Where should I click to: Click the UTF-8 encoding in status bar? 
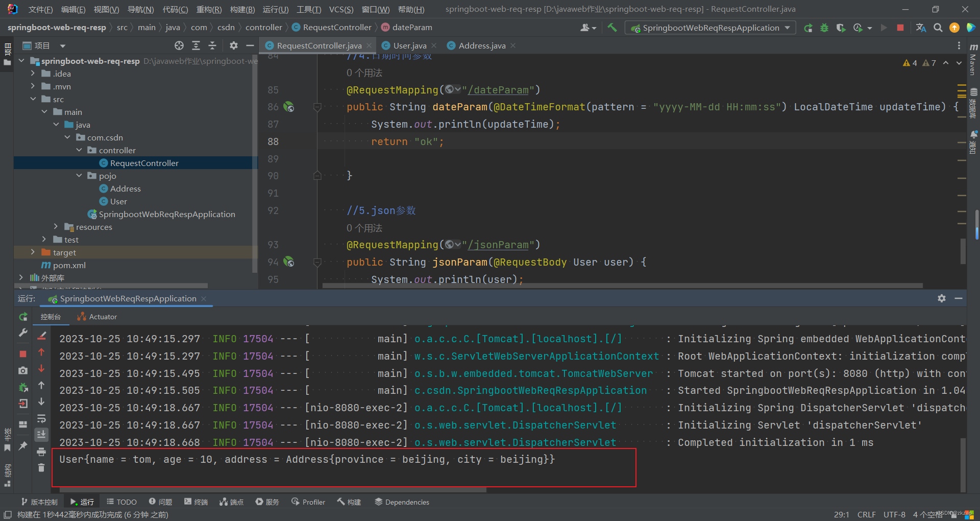[894, 515]
